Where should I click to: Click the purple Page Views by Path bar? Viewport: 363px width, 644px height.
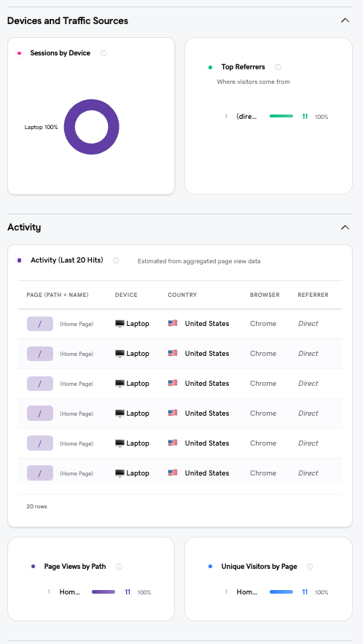(104, 591)
